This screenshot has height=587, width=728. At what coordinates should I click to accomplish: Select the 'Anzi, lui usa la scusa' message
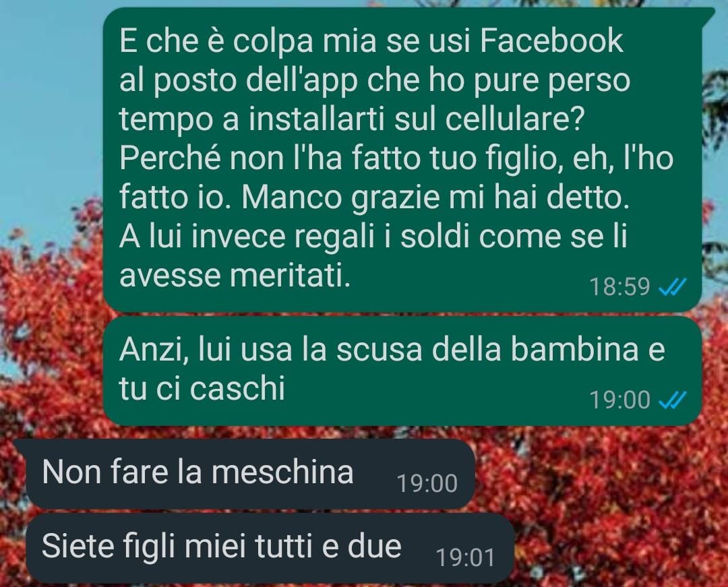pos(402,371)
